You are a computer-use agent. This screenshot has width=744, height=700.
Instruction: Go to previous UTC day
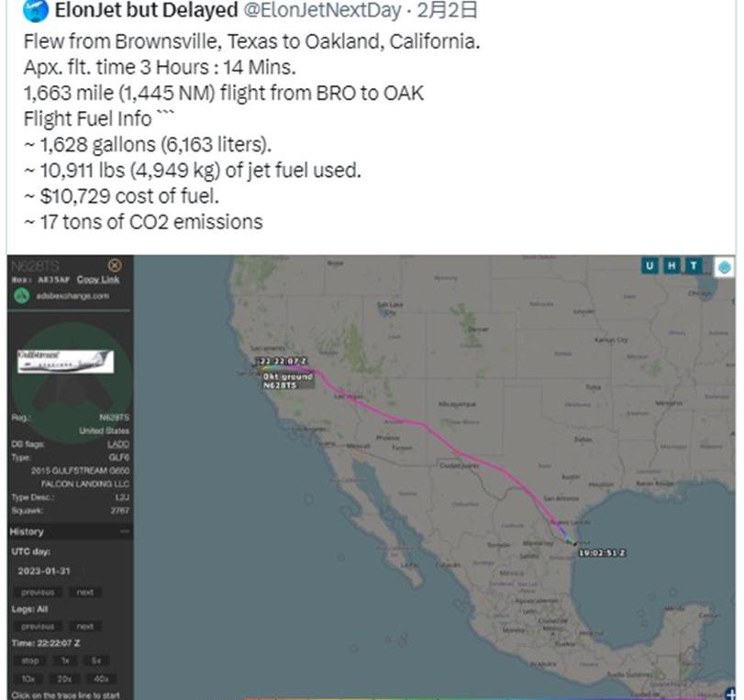[38, 593]
